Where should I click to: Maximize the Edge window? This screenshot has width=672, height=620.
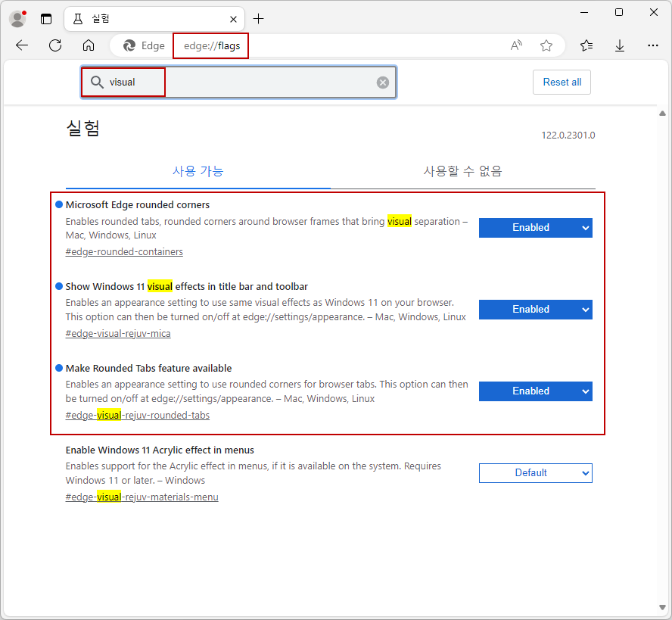[619, 12]
